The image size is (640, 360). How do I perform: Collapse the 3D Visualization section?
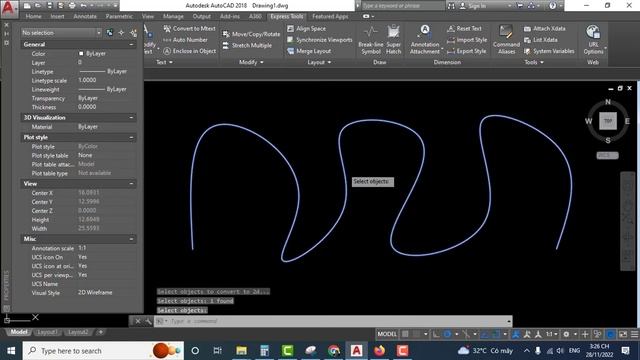[x=131, y=118]
